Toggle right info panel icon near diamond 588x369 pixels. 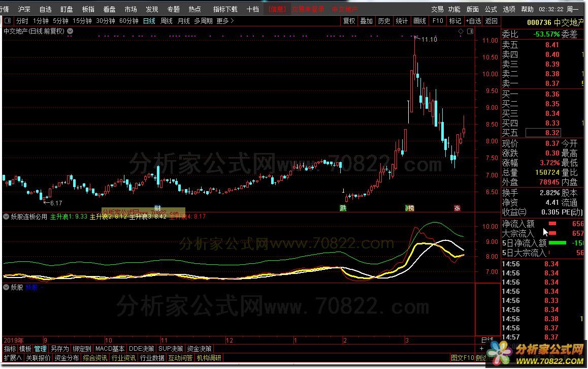click(x=470, y=31)
